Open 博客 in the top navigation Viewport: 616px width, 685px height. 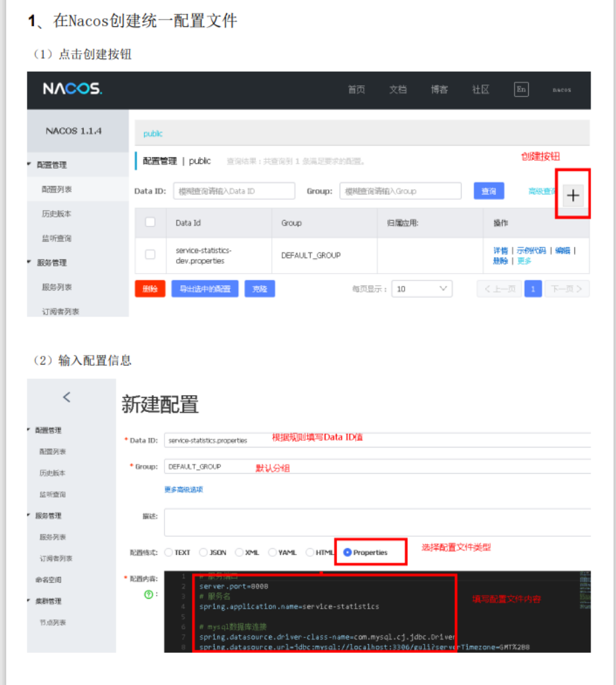440,89
